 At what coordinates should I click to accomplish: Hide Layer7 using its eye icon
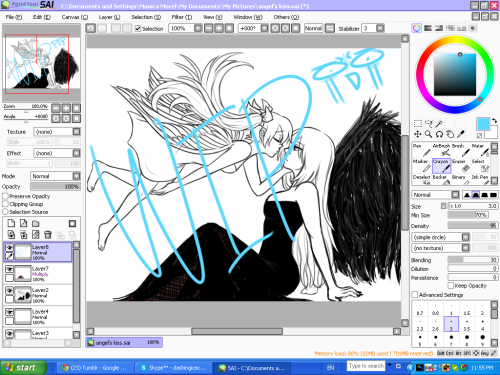[x=9, y=269]
